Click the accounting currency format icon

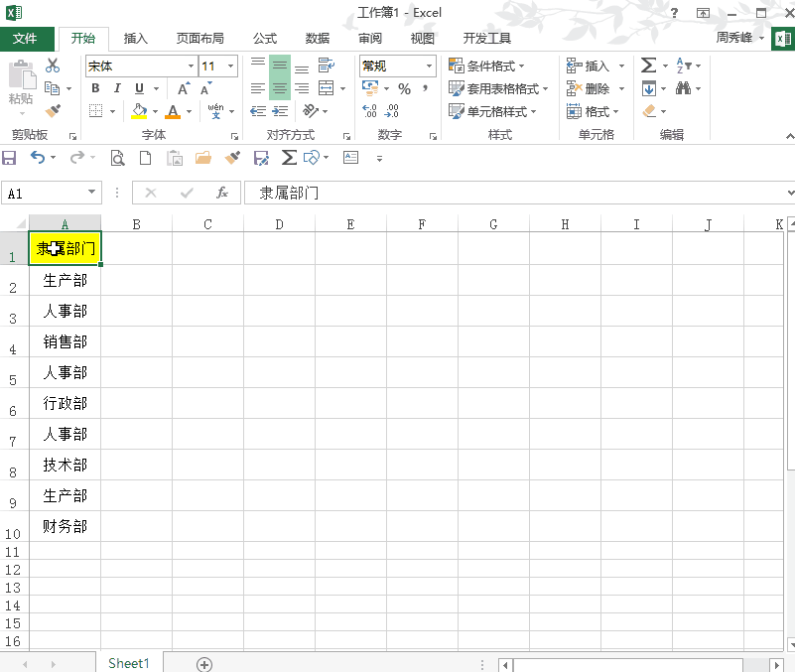370,88
